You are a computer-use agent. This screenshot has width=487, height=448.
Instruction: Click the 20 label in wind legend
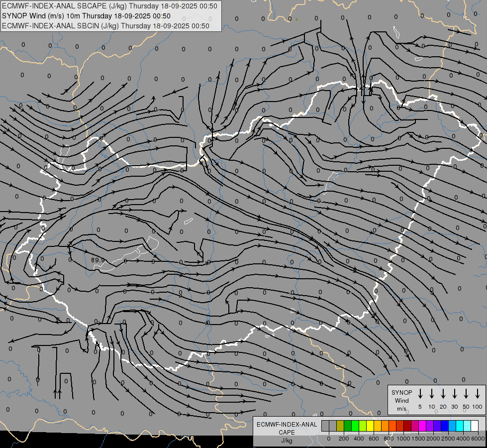coord(443,407)
